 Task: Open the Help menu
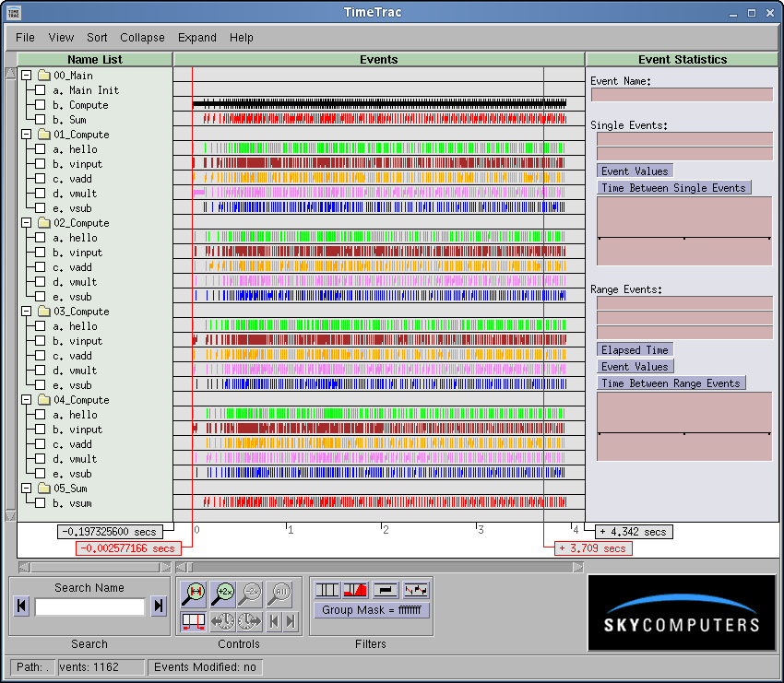pos(242,38)
